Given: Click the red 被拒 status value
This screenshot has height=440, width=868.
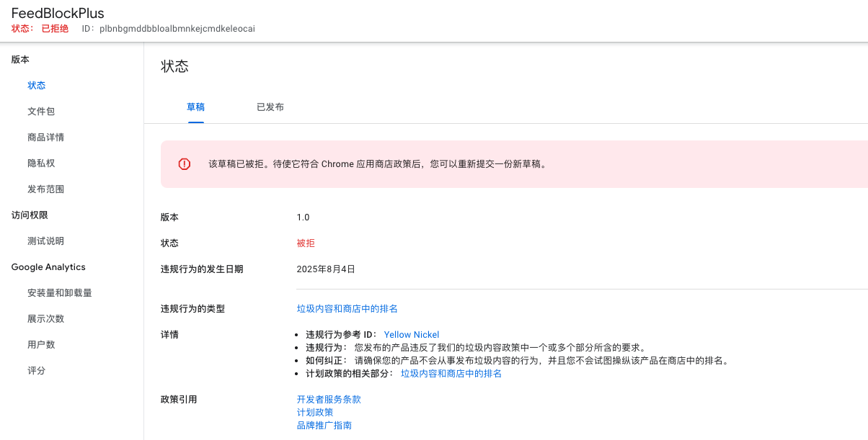Looking at the screenshot, I should point(306,243).
